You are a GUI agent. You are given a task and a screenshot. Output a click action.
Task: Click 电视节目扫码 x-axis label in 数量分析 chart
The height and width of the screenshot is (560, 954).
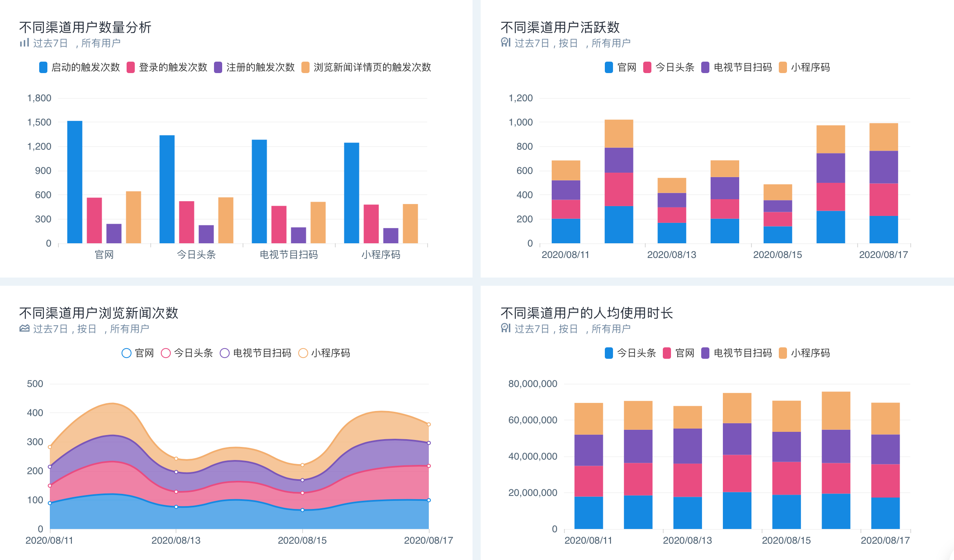point(289,255)
